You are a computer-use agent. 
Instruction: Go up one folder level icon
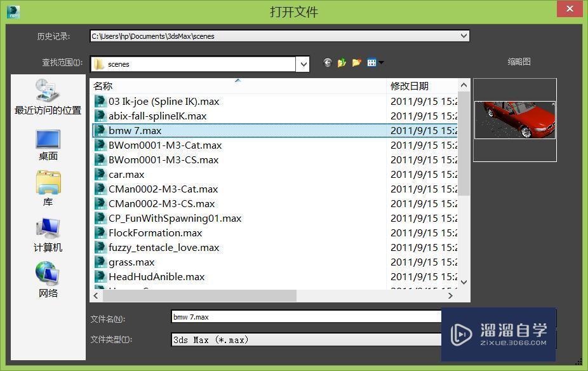342,63
